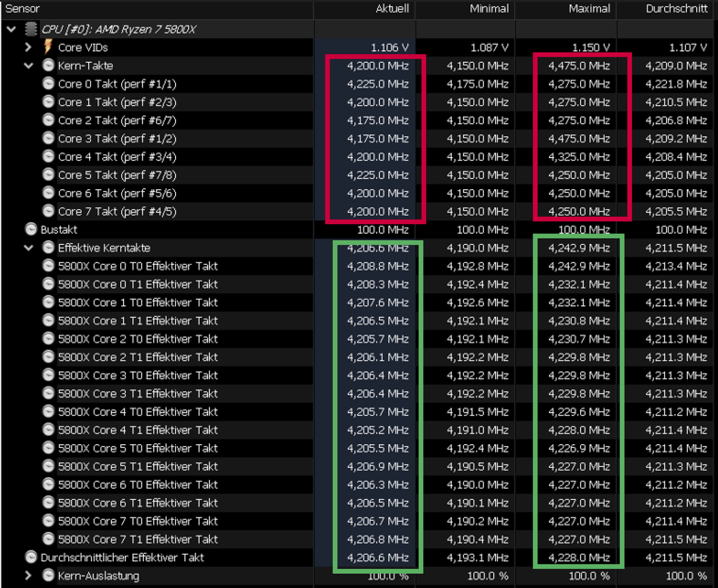The height and width of the screenshot is (588, 718).
Task: Click the Core 0 T0 effective maximum 4,242.9 MHz
Action: click(x=579, y=266)
